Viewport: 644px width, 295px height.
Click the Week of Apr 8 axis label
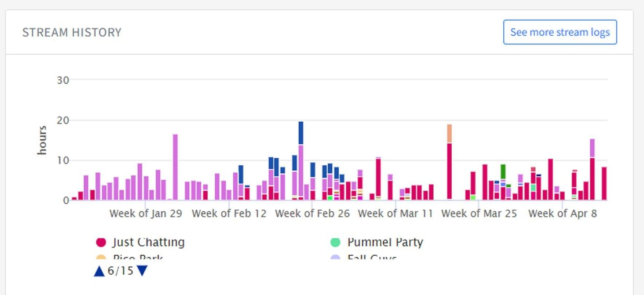[562, 214]
